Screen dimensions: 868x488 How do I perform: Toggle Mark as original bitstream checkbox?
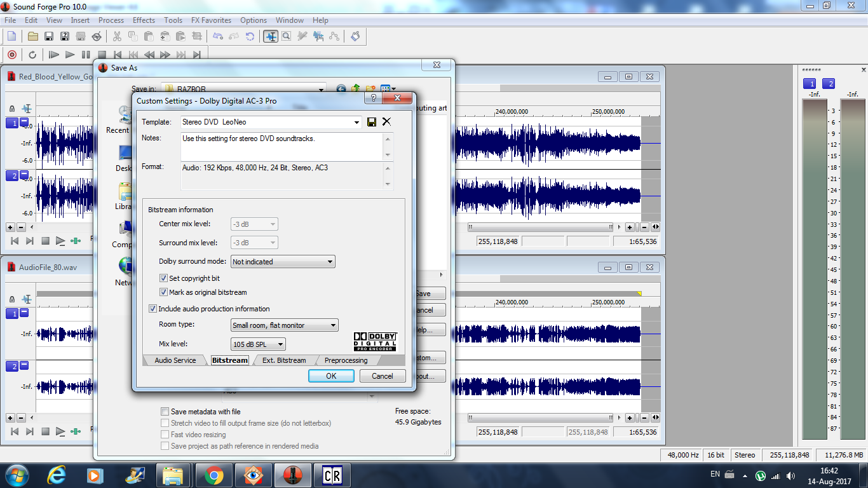coord(164,292)
